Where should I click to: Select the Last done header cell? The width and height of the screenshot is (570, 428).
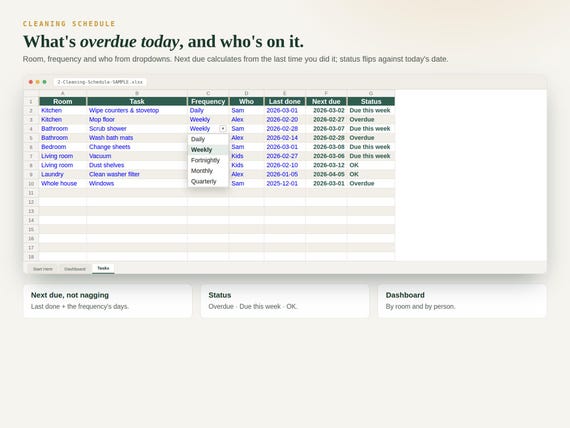[285, 101]
